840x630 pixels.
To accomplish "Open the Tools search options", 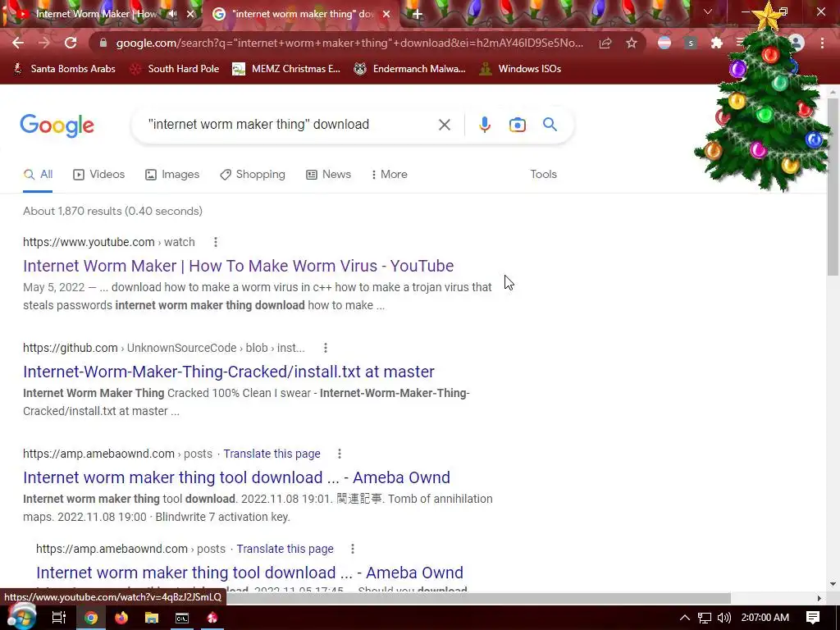I will point(543,175).
